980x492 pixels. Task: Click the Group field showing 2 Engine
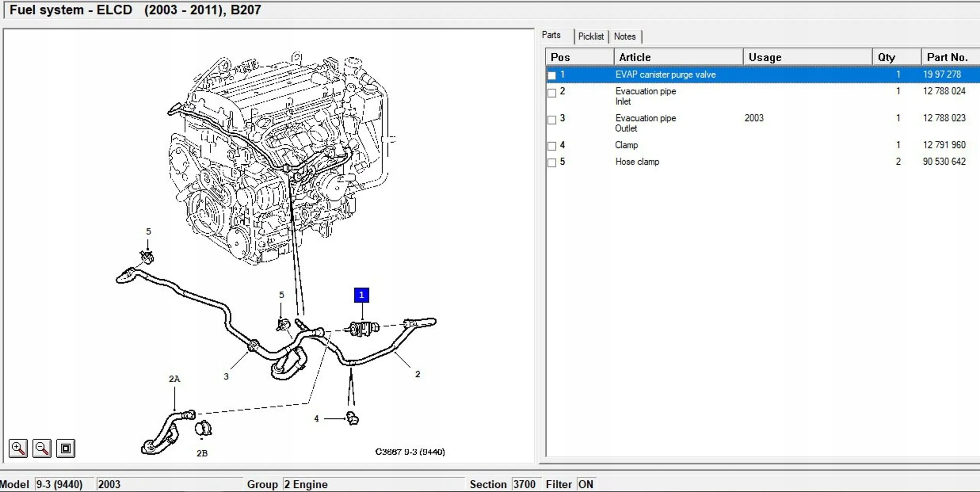374,485
